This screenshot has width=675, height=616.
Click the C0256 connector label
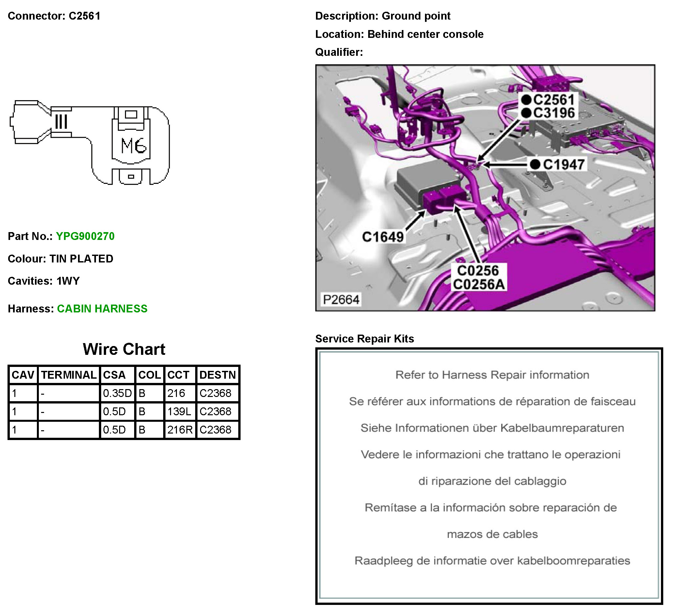click(x=478, y=271)
